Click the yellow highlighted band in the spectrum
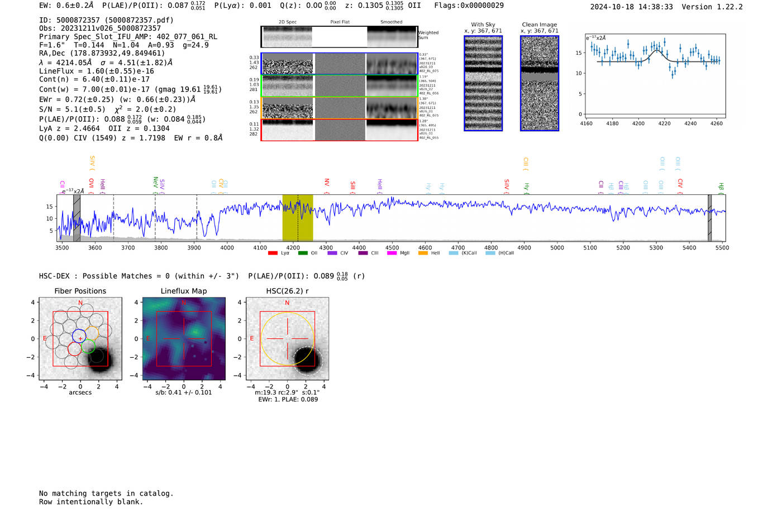 pyautogui.click(x=297, y=218)
